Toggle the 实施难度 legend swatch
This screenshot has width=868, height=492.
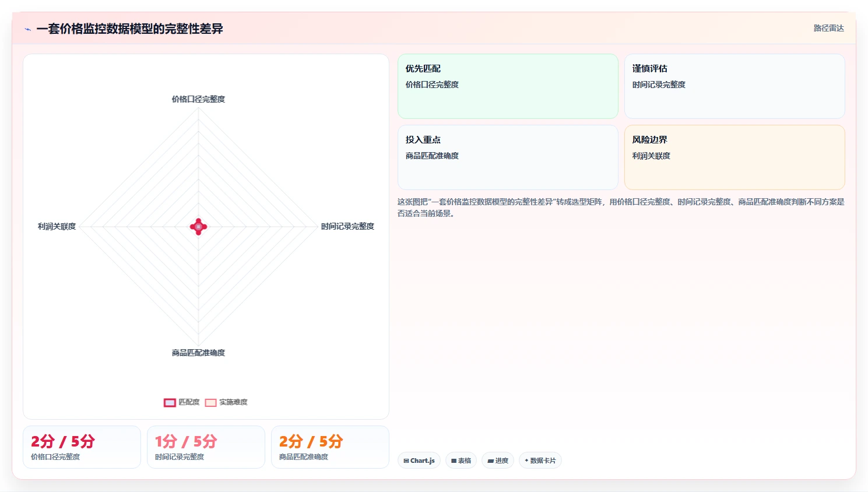(210, 402)
